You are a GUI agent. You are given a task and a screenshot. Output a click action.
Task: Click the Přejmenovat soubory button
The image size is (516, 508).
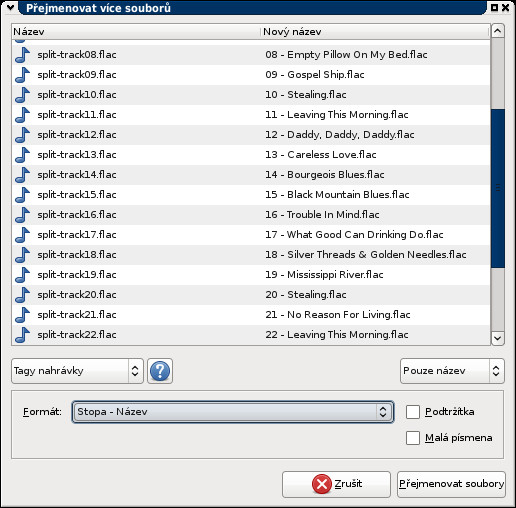point(451,484)
